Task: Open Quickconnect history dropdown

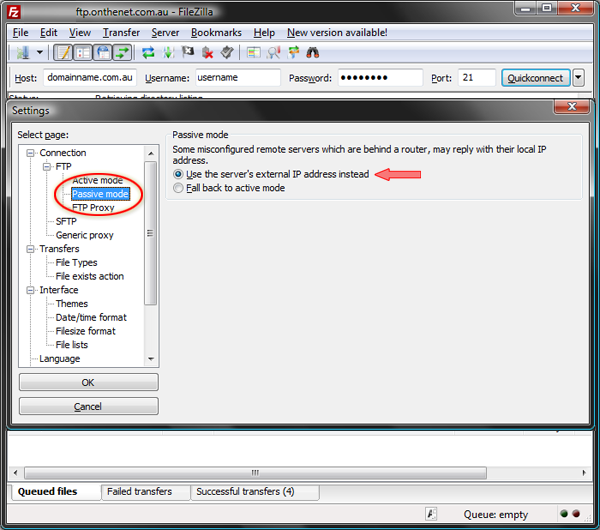Action: coord(578,78)
